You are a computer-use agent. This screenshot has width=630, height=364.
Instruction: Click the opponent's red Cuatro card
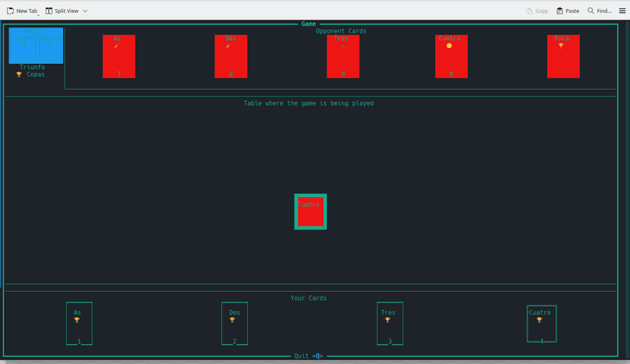coord(451,56)
